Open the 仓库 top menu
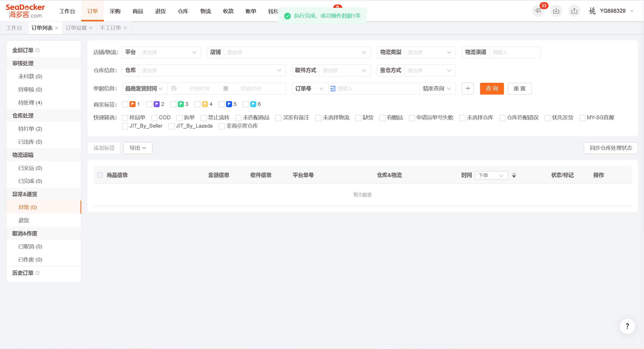Viewport: 644px width, 349px height. tap(183, 11)
